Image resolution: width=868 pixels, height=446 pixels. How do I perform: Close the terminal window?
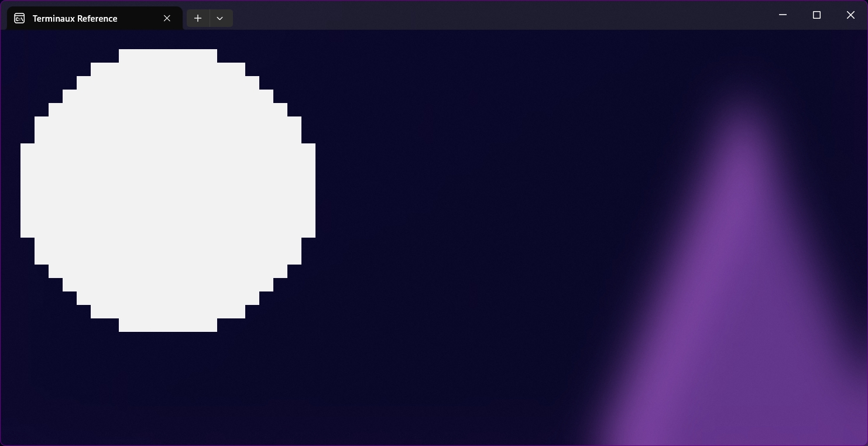850,15
